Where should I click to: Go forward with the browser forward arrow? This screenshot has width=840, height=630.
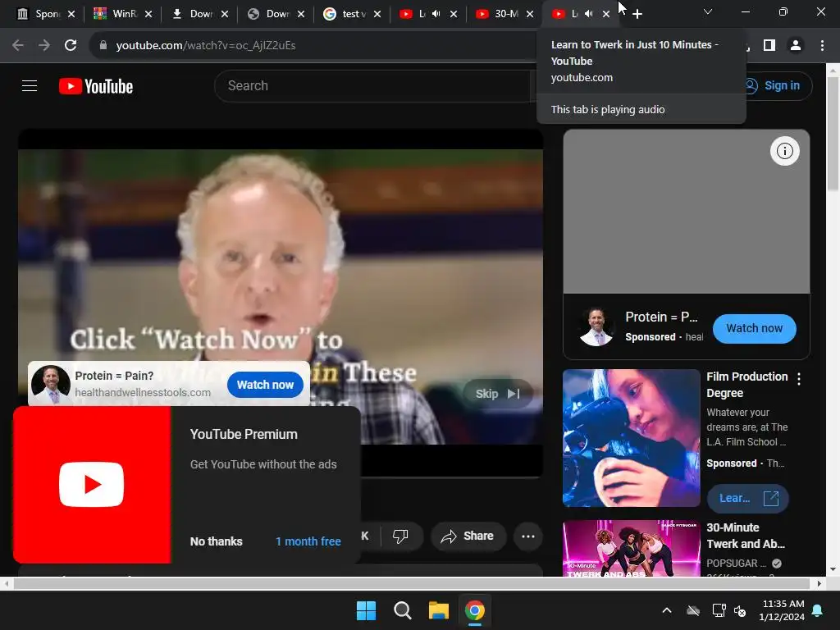point(44,45)
